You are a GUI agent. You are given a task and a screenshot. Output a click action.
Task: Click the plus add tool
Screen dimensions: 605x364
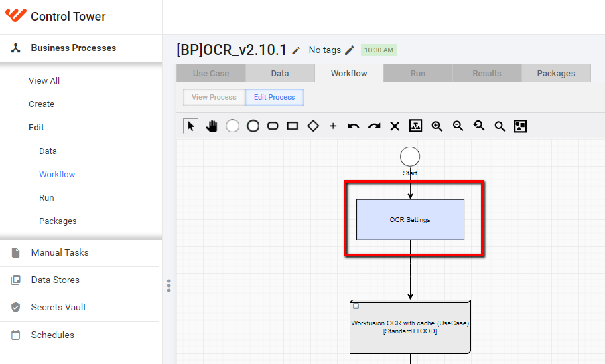coord(333,126)
